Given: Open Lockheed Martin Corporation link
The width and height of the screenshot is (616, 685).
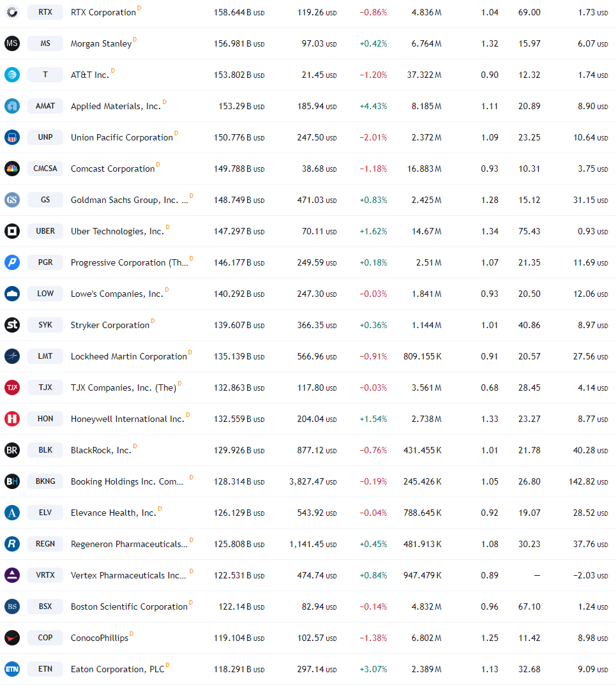Looking at the screenshot, I should click(129, 356).
